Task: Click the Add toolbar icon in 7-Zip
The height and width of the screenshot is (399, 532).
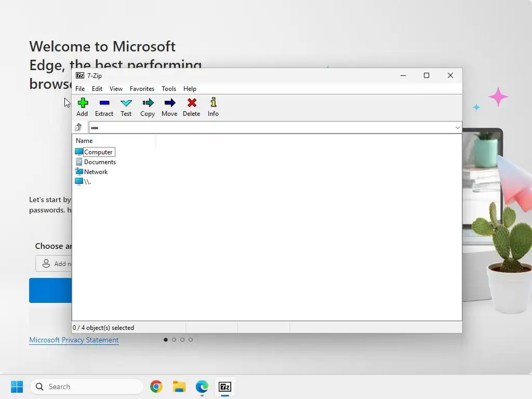Action: [x=83, y=102]
